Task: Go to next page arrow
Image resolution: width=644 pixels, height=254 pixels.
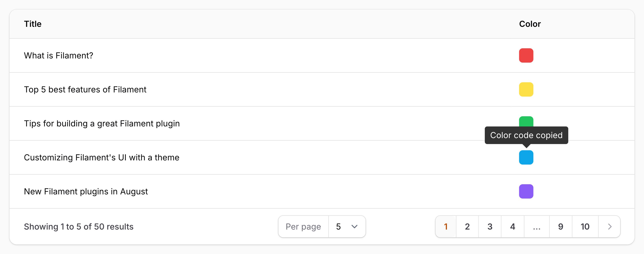Action: tap(609, 227)
